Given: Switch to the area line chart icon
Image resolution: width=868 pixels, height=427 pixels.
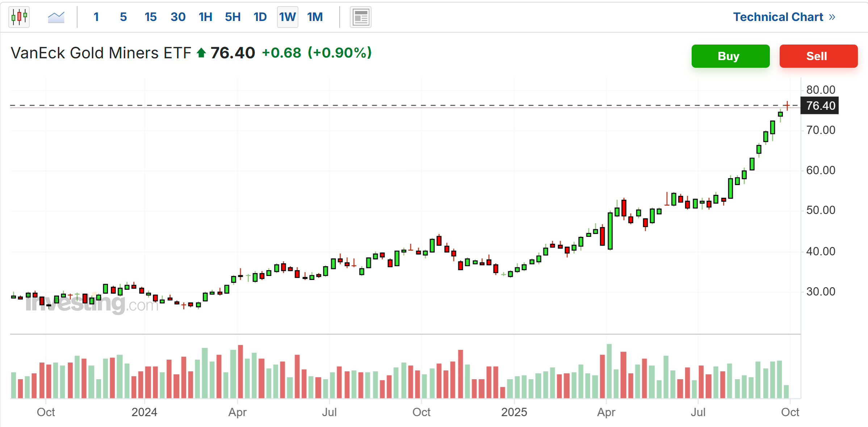Looking at the screenshot, I should [56, 17].
